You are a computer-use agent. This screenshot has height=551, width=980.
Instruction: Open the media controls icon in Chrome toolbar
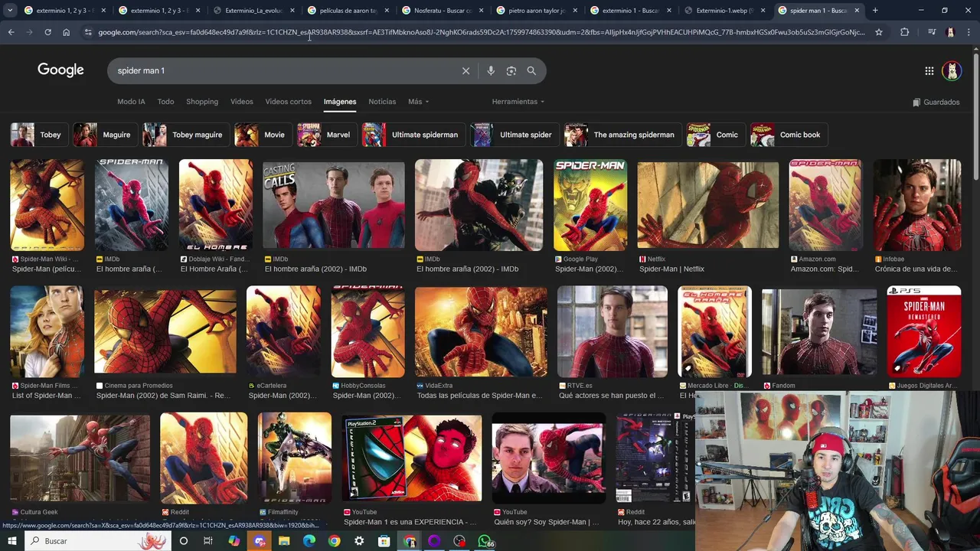tap(931, 32)
